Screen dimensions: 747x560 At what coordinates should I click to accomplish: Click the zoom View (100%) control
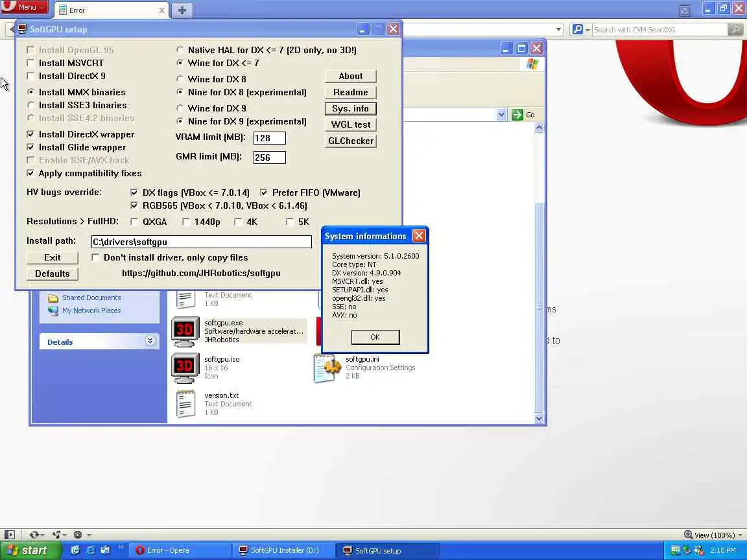713,535
